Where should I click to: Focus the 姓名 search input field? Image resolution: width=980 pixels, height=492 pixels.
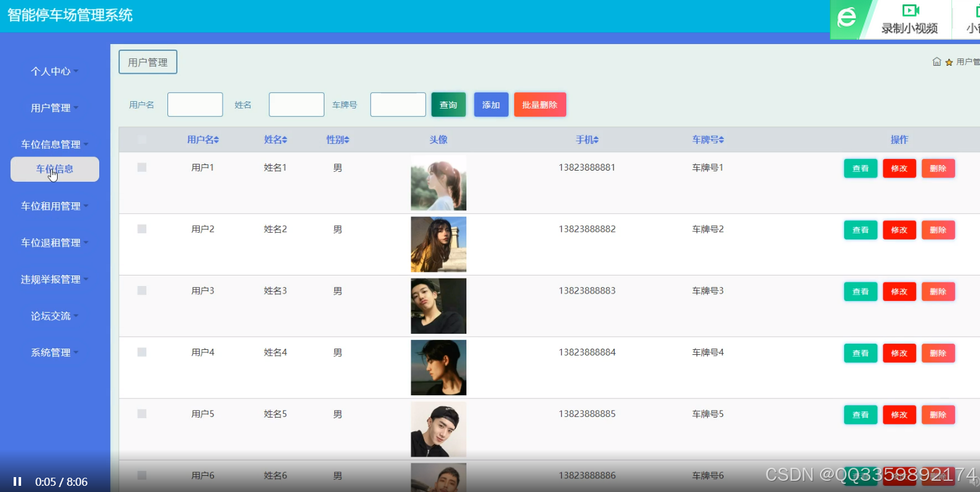click(296, 105)
